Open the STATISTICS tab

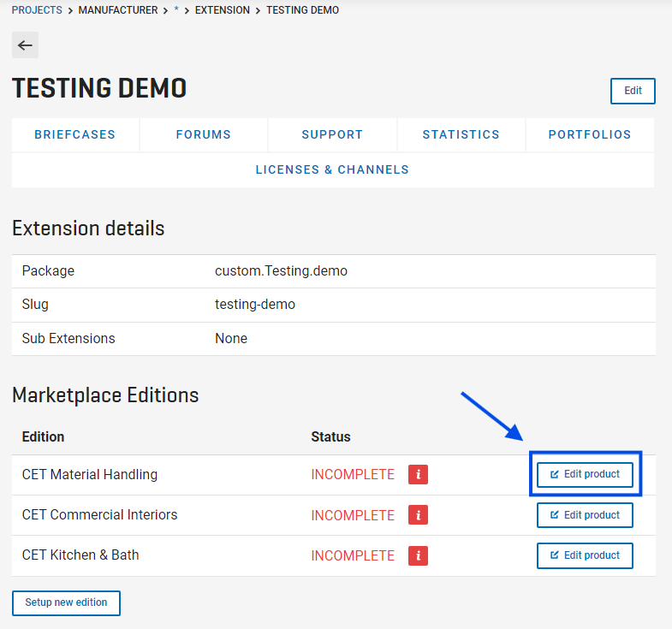[x=461, y=134]
